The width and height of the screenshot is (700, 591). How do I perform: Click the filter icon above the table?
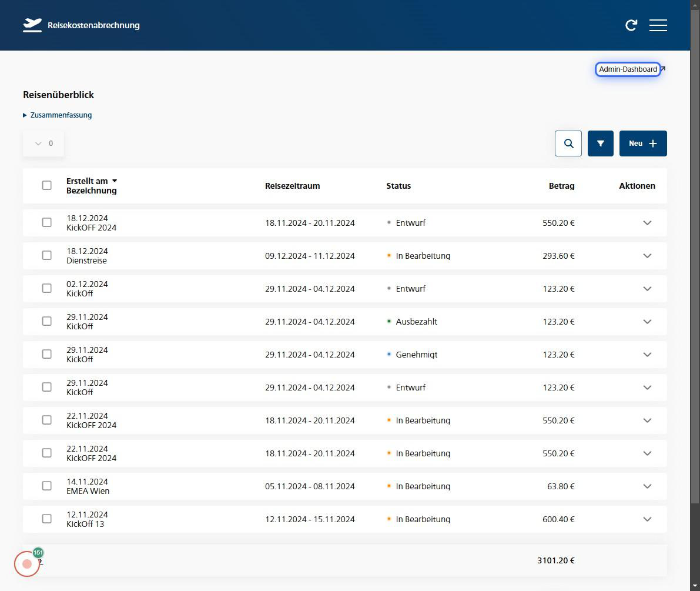(600, 143)
